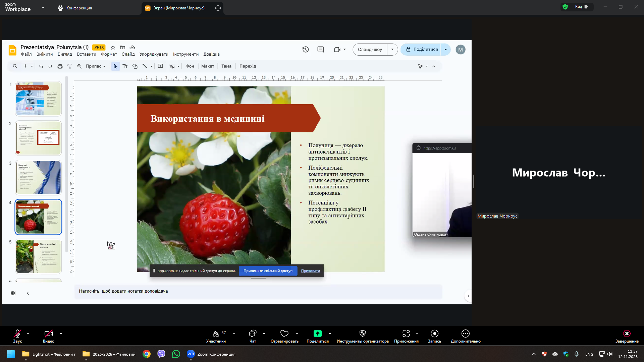This screenshot has width=644, height=362.
Task: Expand video options arrow next to Видео
Action: click(x=61, y=334)
